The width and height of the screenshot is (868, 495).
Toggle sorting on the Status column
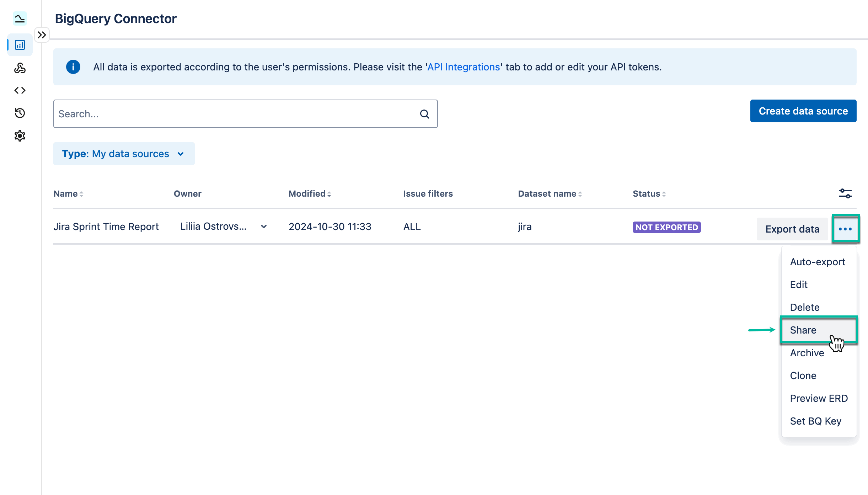pyautogui.click(x=664, y=194)
